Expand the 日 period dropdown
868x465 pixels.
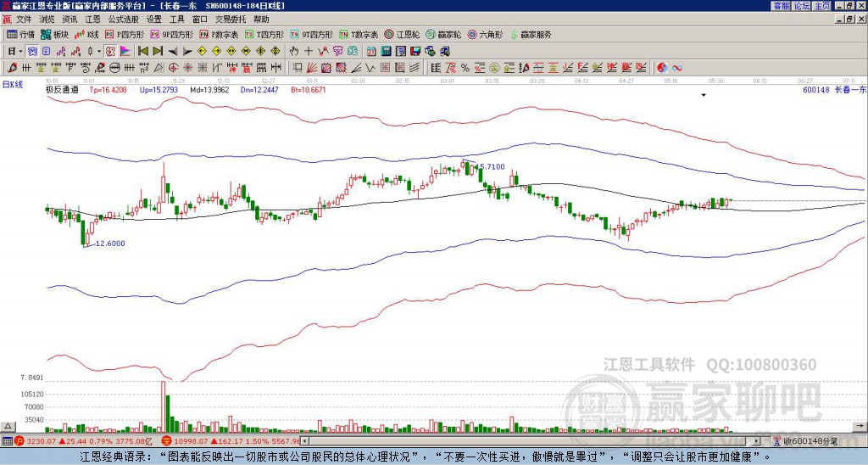[21, 51]
